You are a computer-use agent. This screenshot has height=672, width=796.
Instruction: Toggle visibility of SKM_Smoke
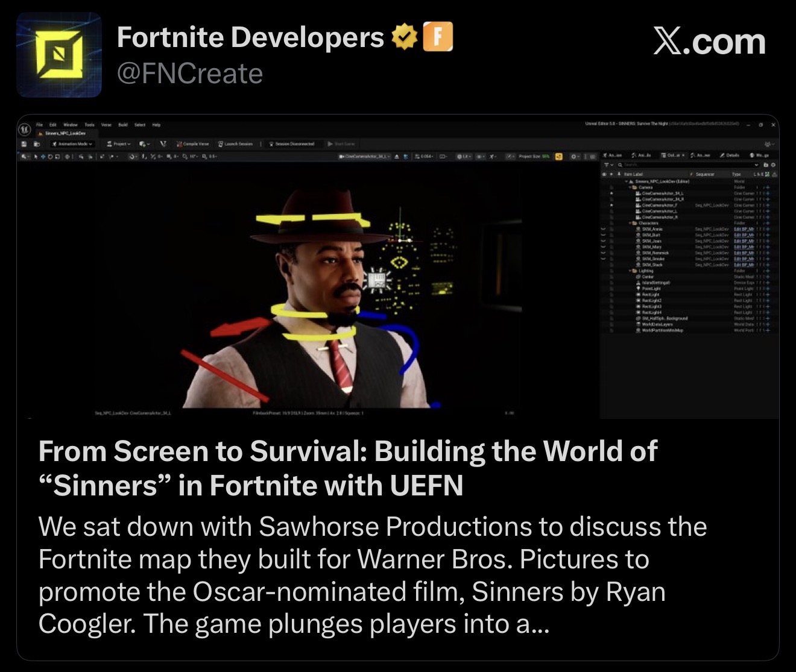(x=604, y=259)
